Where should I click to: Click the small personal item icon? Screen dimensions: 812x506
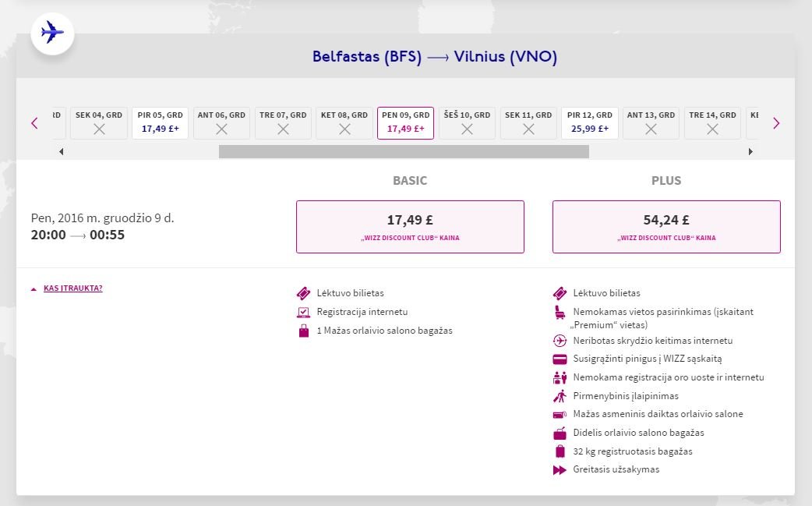point(560,414)
